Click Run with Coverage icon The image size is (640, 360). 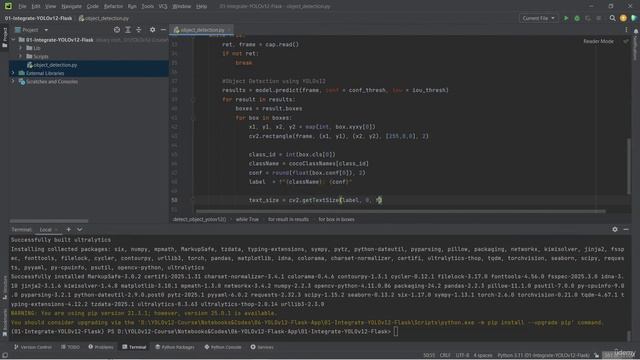point(588,18)
